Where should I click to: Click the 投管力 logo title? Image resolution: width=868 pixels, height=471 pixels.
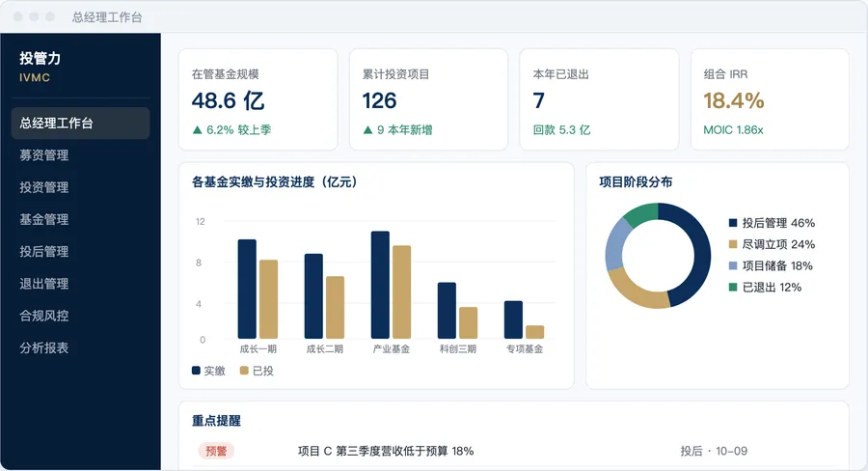coord(40,58)
